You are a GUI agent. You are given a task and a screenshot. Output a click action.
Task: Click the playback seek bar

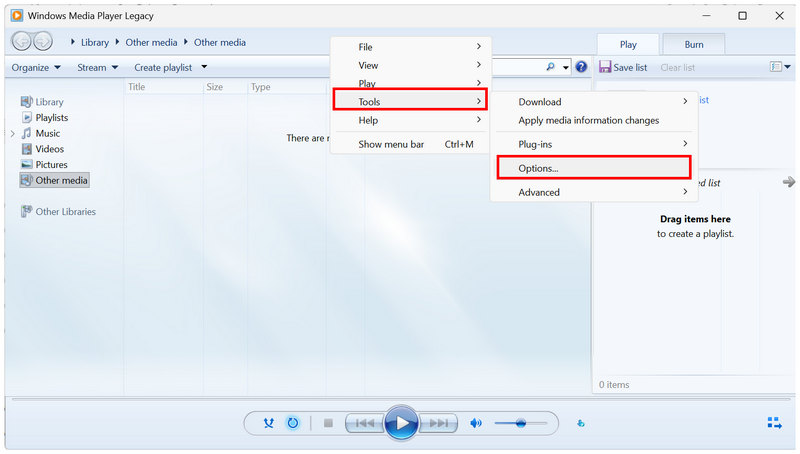[400, 399]
